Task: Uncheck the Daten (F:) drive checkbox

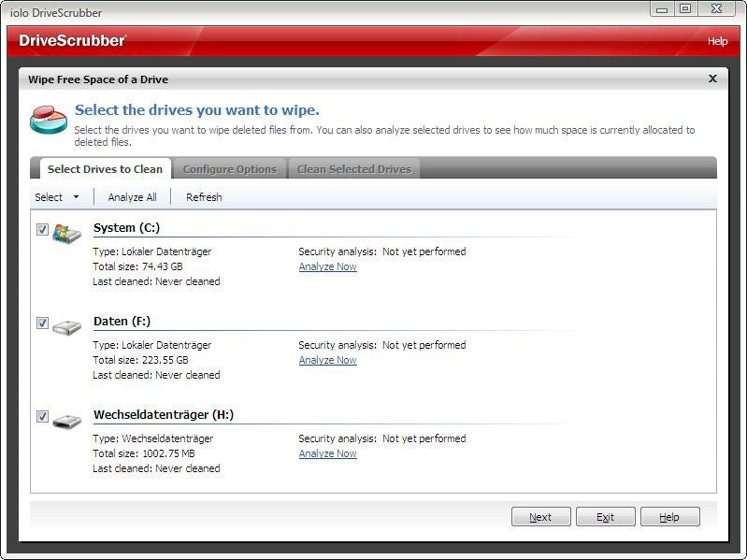Action: click(x=42, y=323)
